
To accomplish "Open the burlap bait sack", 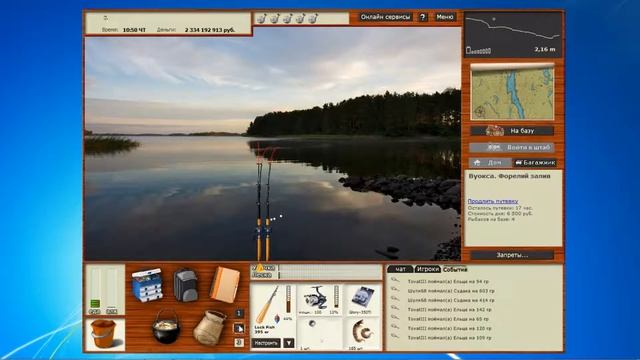I will click(x=209, y=328).
